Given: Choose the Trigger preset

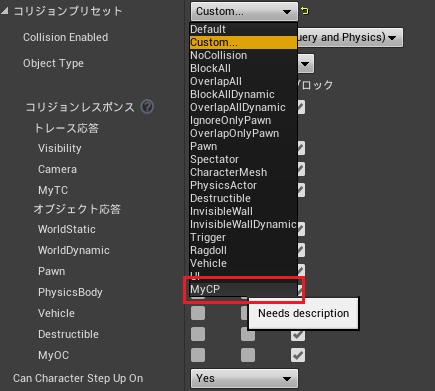Looking at the screenshot, I should pyautogui.click(x=243, y=237).
